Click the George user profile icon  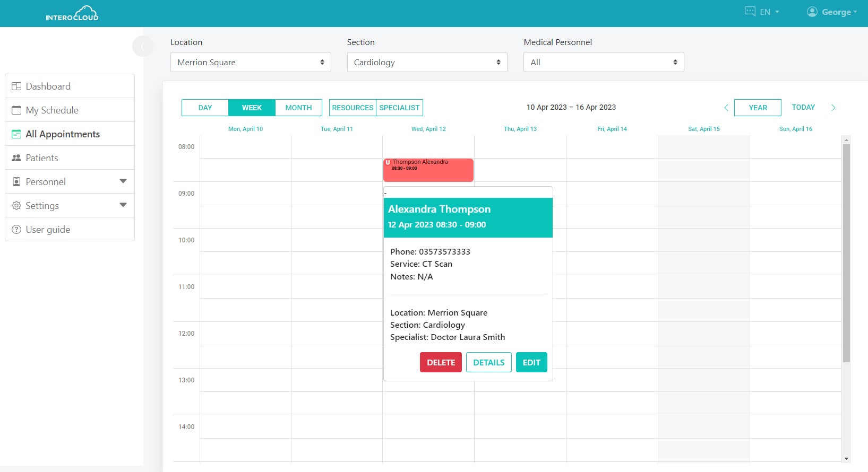(812, 12)
